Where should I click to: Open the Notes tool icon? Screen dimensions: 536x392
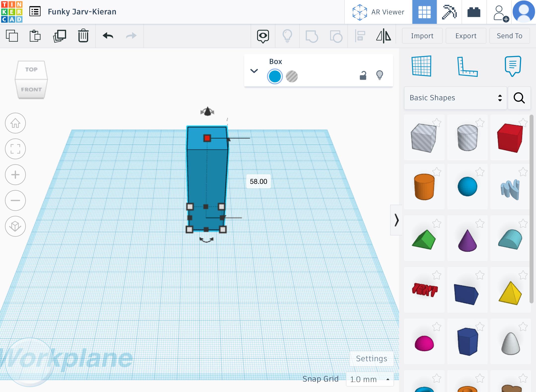tap(513, 66)
